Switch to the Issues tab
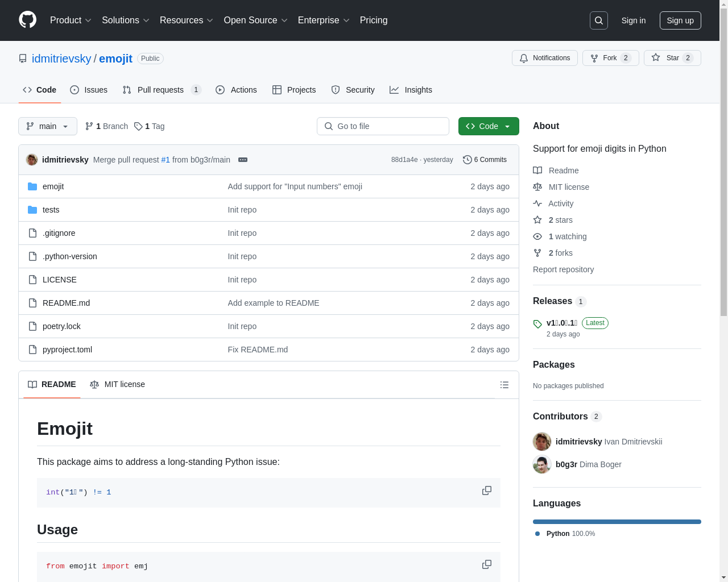This screenshot has height=582, width=728. coord(89,90)
